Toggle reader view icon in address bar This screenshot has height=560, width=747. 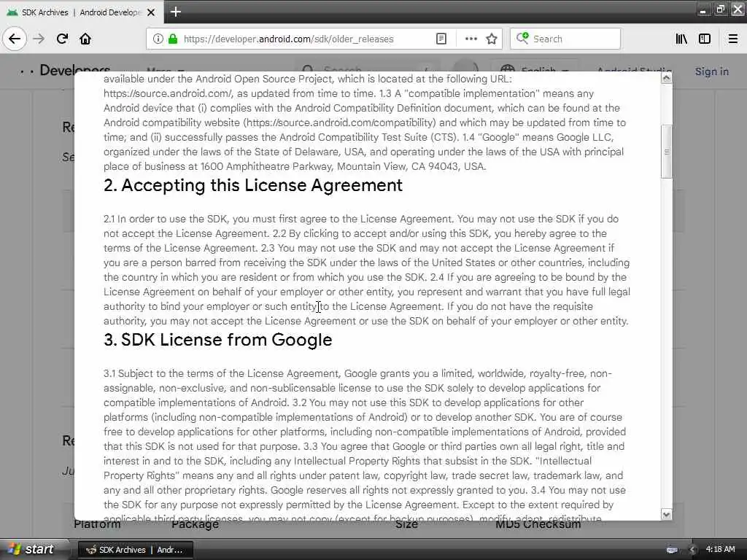point(441,39)
